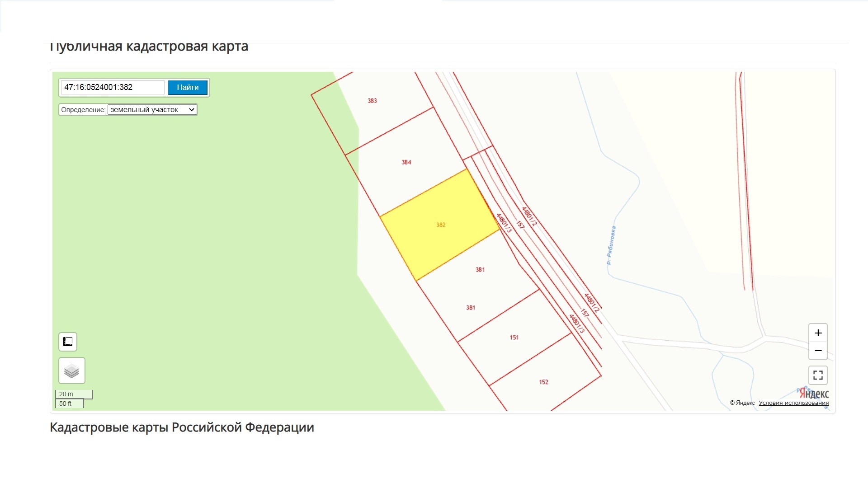Click the lower 381 parcel label

pyautogui.click(x=471, y=308)
